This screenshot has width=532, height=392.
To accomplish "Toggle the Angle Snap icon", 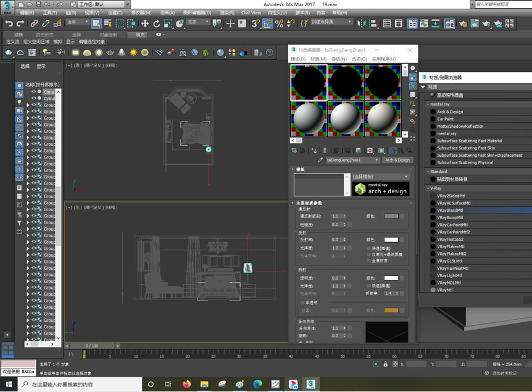I will point(267,23).
